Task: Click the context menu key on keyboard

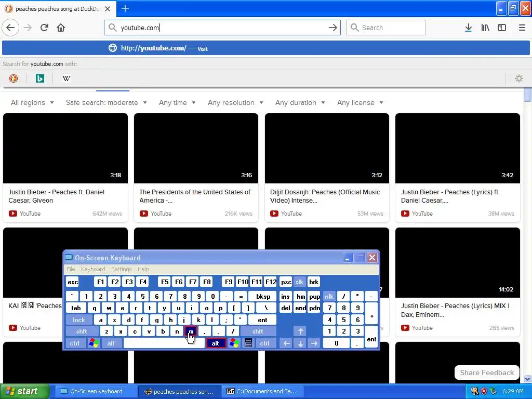Action: pos(248,343)
